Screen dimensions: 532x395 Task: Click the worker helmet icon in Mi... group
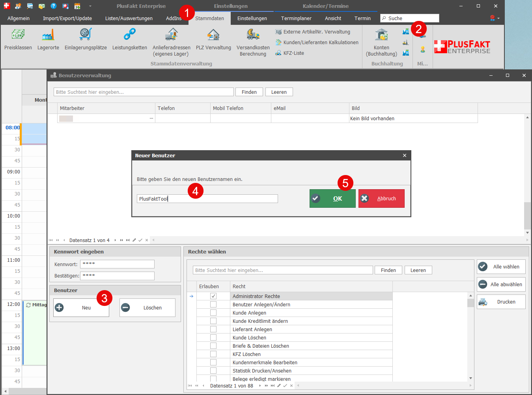coord(423,49)
